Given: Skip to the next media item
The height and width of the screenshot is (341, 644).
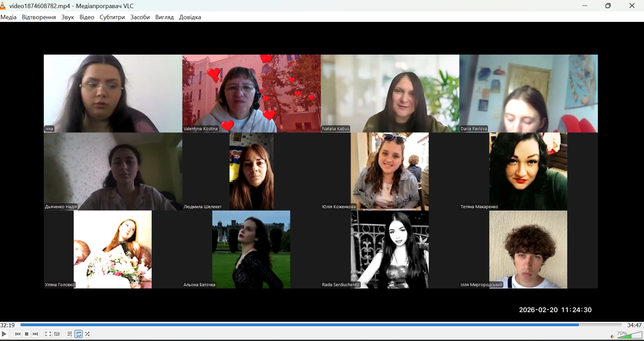Looking at the screenshot, I should pos(35,334).
